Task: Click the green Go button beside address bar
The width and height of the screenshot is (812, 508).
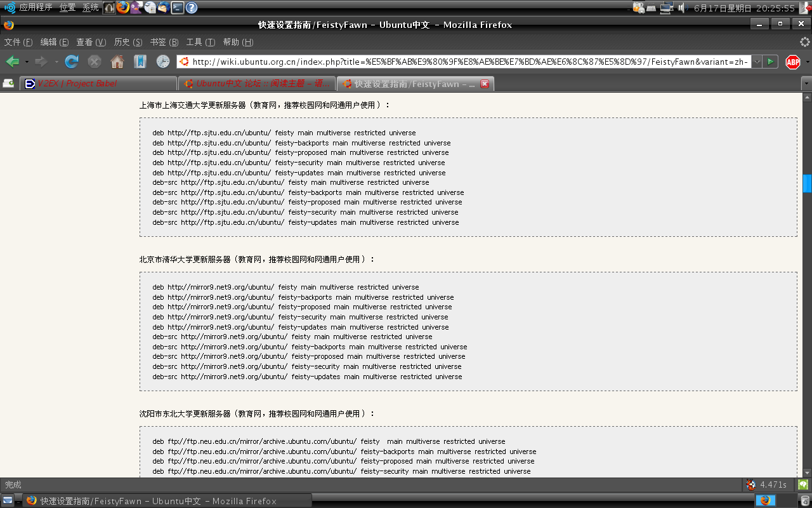Action: [x=770, y=62]
